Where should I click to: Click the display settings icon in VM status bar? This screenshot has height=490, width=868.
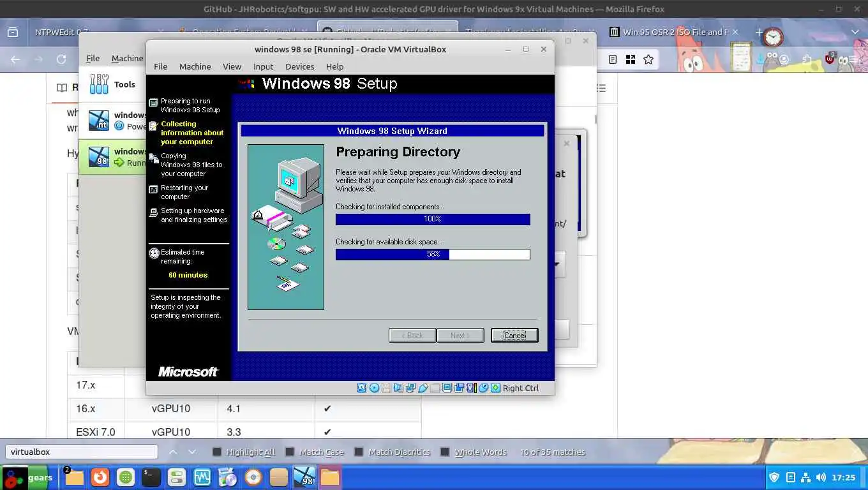[447, 388]
